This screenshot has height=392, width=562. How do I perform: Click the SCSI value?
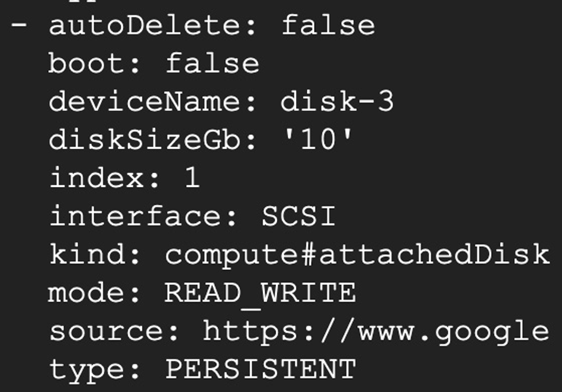pos(299,217)
